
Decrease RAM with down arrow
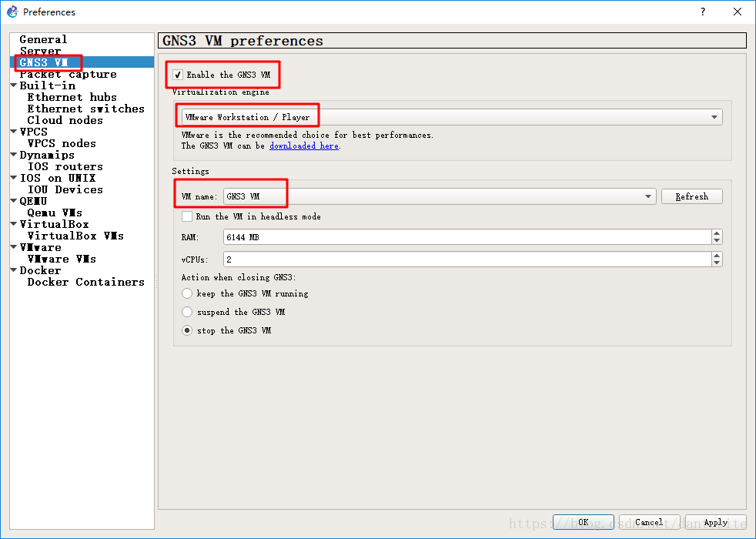[717, 240]
